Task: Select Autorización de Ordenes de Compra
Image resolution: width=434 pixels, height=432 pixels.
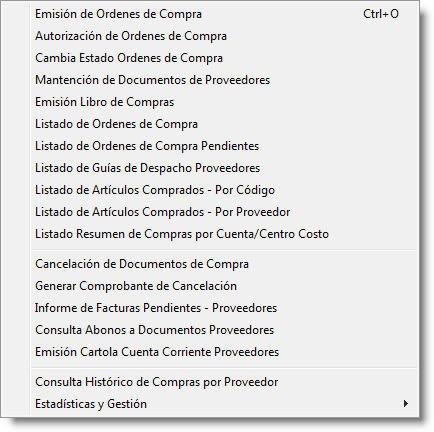Action: tap(225, 36)
